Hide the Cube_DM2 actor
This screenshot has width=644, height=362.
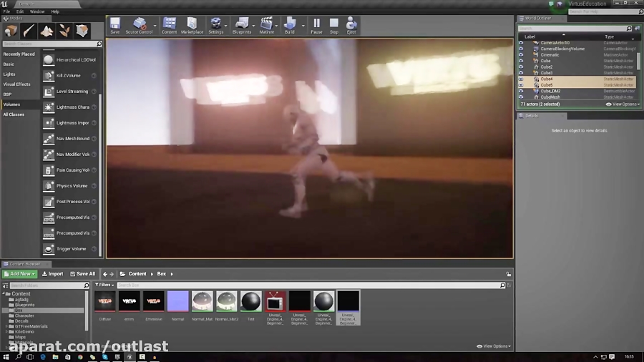521,91
